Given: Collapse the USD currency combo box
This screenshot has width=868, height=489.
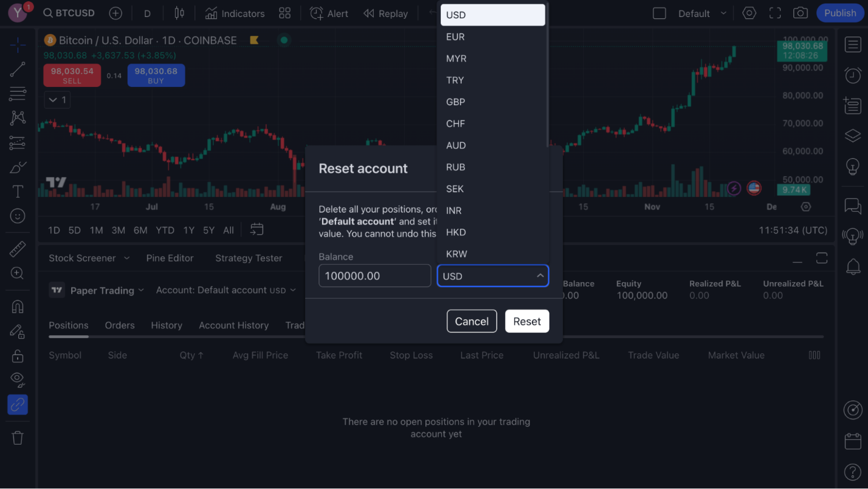Looking at the screenshot, I should tap(493, 276).
